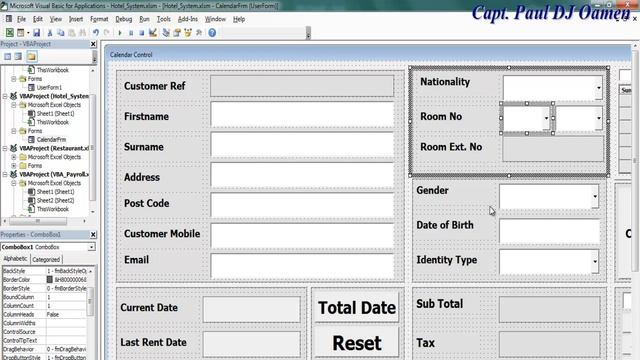Image resolution: width=640 pixels, height=360 pixels.
Task: Switch to the Categorized properties tab
Action: tap(46, 259)
